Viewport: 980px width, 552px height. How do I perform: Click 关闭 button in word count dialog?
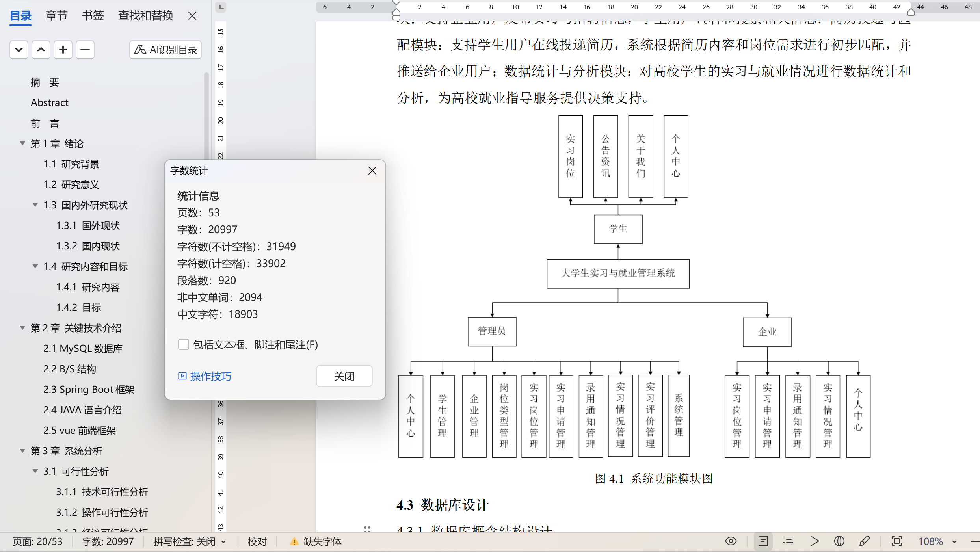tap(344, 376)
